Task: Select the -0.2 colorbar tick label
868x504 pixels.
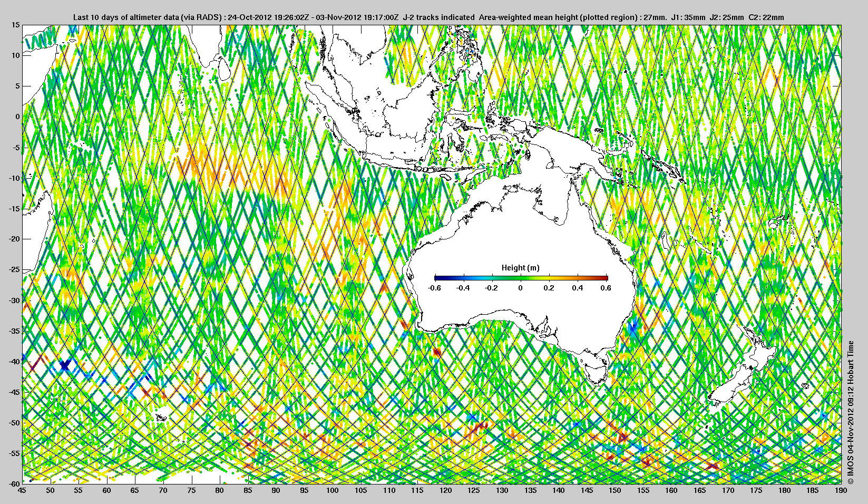Action: [492, 288]
